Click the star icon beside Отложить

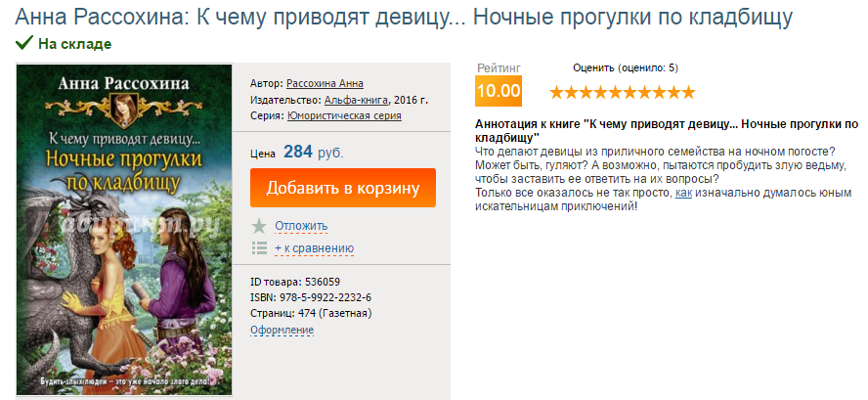[259, 226]
